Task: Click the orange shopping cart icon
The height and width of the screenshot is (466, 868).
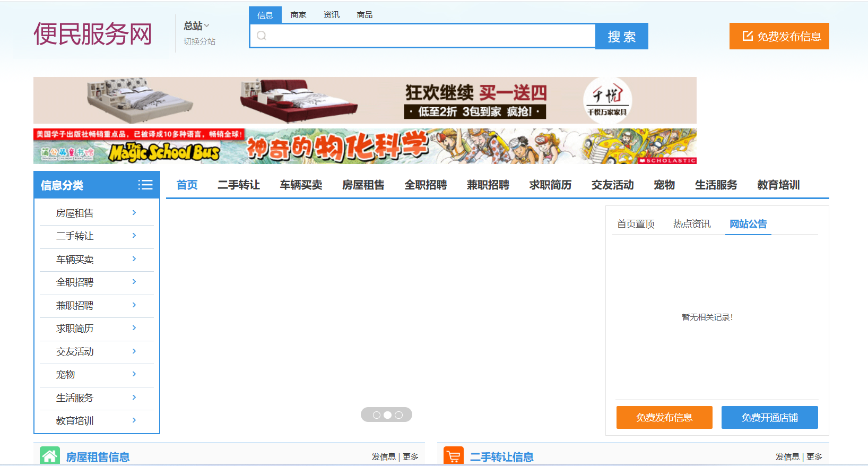Action: coord(454,456)
